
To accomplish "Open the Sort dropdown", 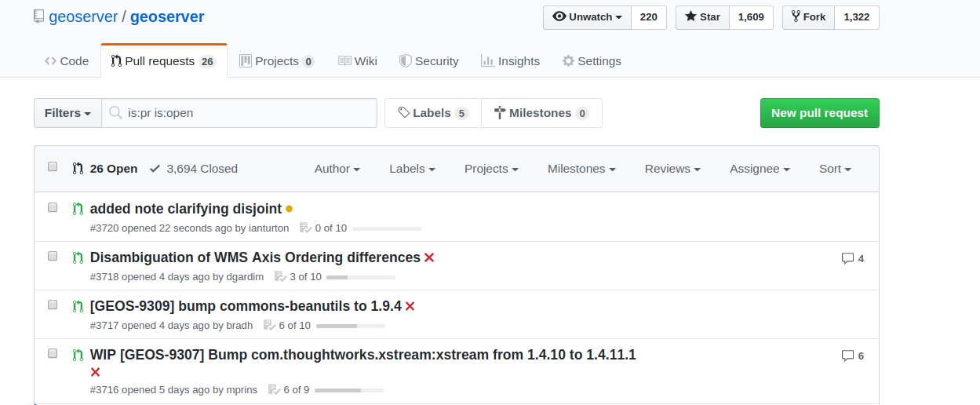I will point(835,169).
